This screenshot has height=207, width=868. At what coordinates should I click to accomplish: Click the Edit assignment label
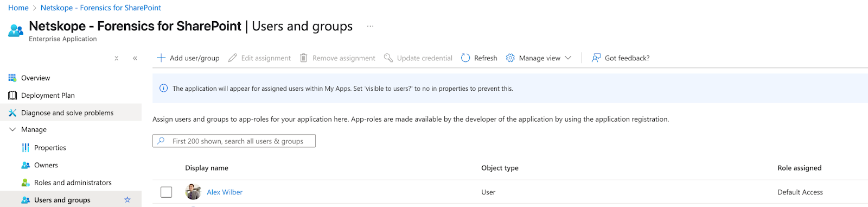tap(266, 58)
